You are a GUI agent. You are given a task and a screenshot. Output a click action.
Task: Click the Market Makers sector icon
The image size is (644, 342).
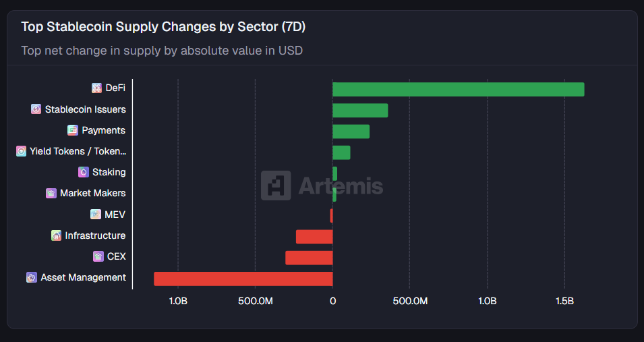[x=51, y=194]
